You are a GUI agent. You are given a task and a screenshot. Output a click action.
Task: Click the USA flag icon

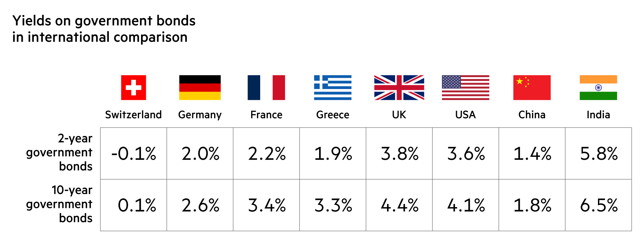coord(465,87)
